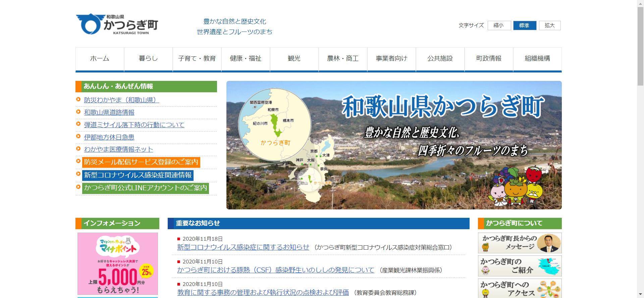Click the (産業観光課林業振興係) text
Image resolution: width=644 pixels, height=298 pixels.
pos(411,270)
